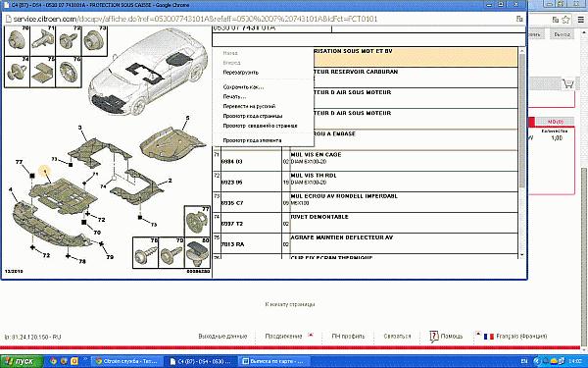Select part thumbnail number 77
Image resolution: width=588 pixels, height=368 pixels.
click(197, 222)
